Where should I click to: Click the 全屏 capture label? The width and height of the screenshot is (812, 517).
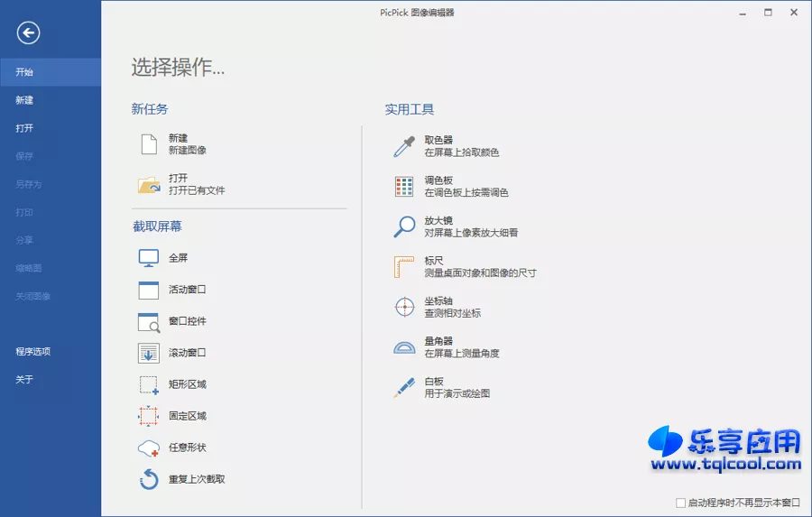coord(178,258)
